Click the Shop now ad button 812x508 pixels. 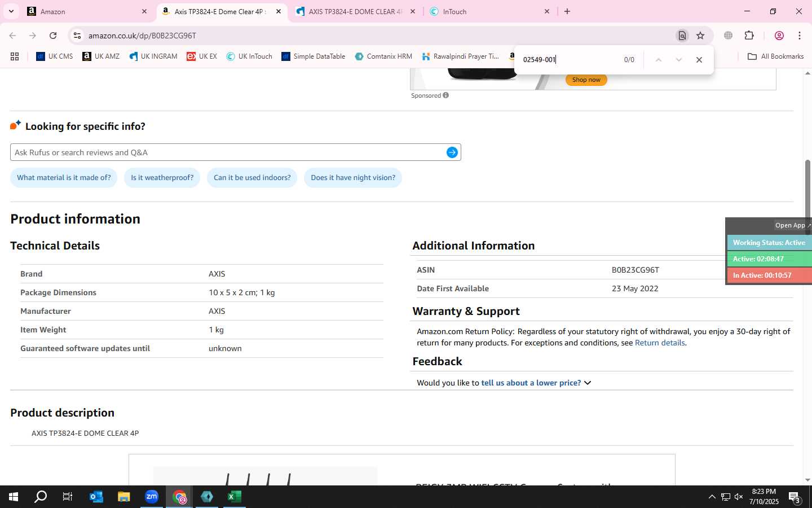586,80
